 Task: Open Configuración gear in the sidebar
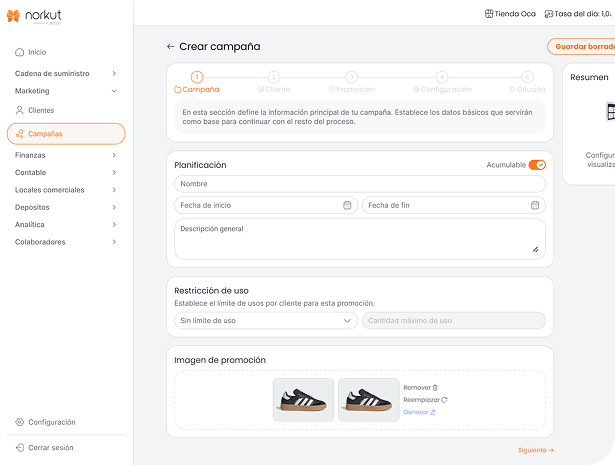pyautogui.click(x=20, y=422)
